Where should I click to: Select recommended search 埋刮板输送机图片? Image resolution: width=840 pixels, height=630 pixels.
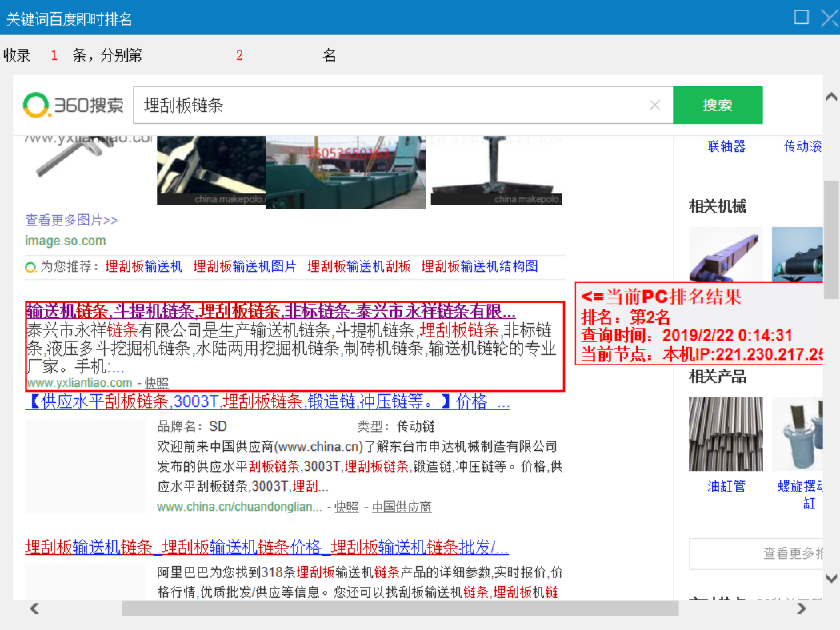pos(245,266)
